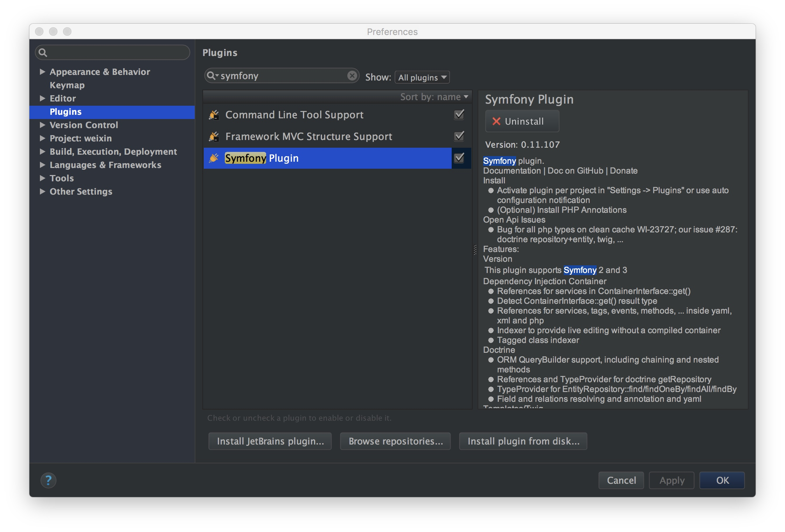Expand Languages & Frameworks node

point(42,165)
